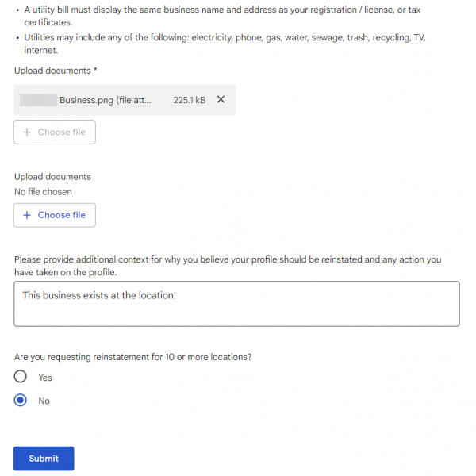The height and width of the screenshot is (476, 476).
Task: Click the required Upload documents label with asterisk
Action: click(x=56, y=71)
